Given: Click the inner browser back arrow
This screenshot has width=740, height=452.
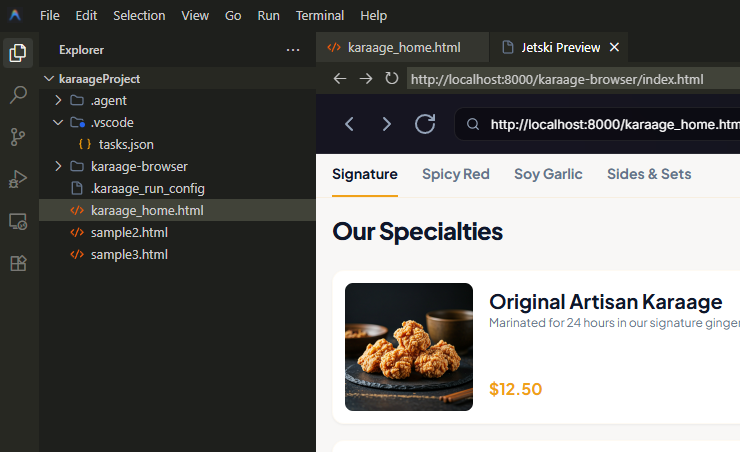Looking at the screenshot, I should [349, 124].
